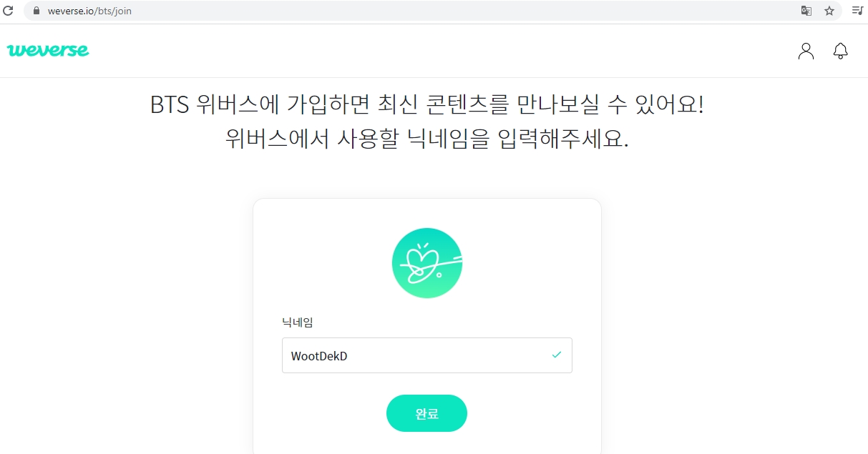Open browser media controls icon
The width and height of the screenshot is (868, 454).
coord(857,11)
